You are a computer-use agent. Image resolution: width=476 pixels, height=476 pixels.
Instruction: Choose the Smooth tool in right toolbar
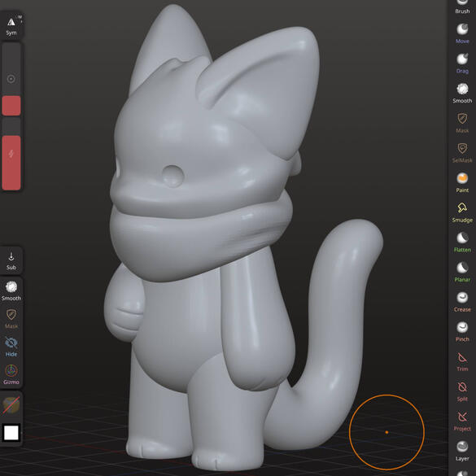[462, 93]
